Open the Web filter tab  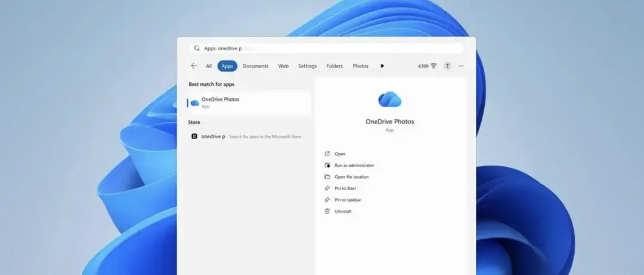tap(283, 66)
